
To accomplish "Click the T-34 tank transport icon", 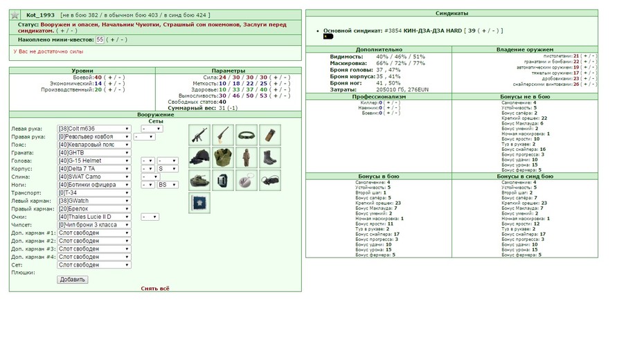I will click(199, 181).
